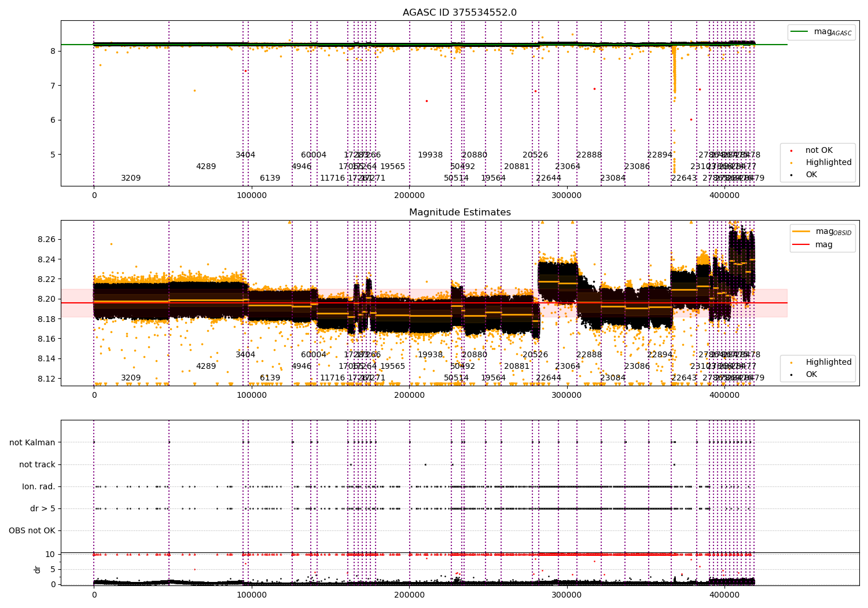
Task: Click obsid label 22888 in the AGASC plot
Action: (x=589, y=155)
